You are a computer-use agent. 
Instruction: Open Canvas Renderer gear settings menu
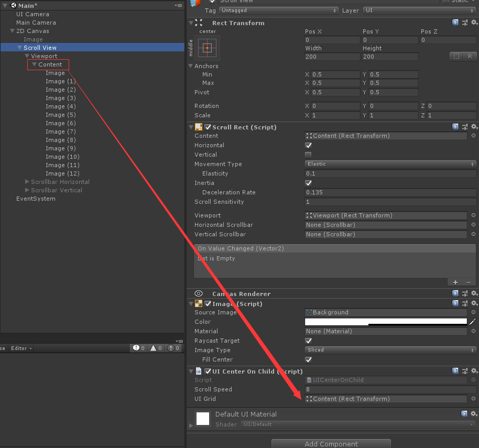474,293
